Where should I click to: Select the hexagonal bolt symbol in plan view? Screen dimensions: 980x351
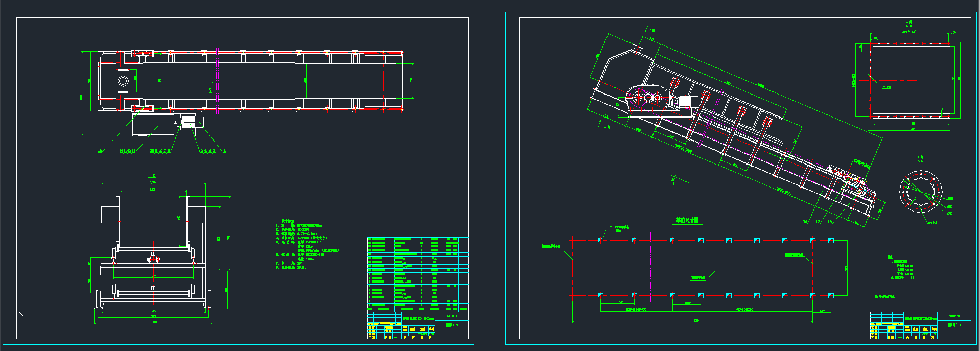(123, 81)
